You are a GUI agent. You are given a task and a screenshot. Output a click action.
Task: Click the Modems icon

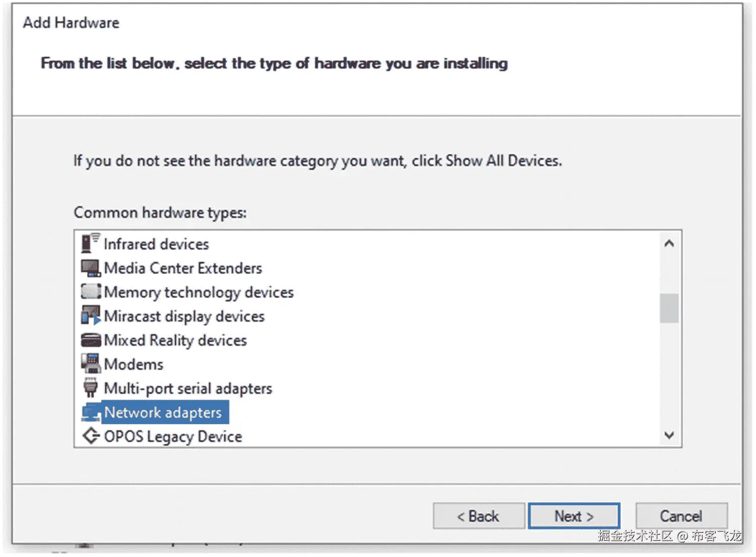91,364
